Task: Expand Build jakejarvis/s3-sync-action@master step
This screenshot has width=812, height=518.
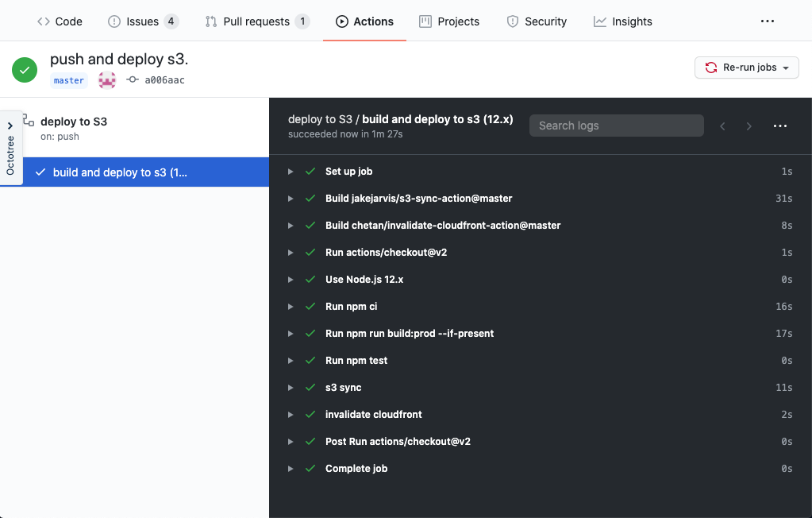Action: tap(291, 199)
